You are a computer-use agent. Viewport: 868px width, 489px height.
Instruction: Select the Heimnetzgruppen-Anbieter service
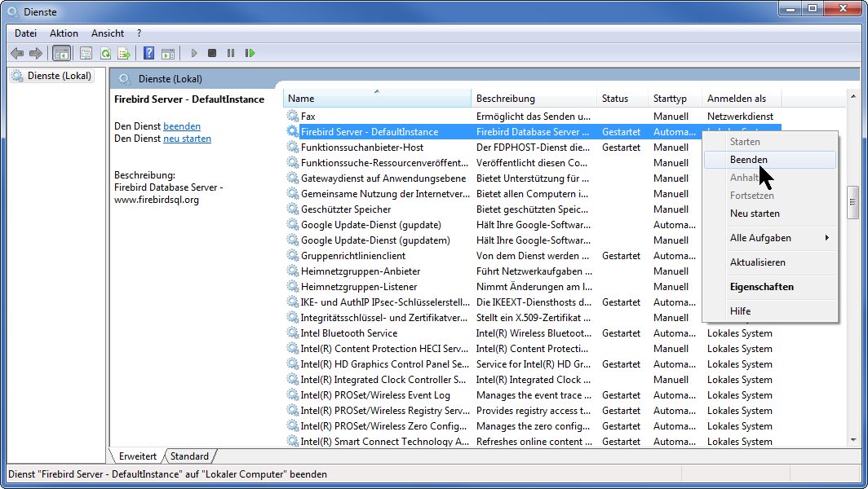click(x=493, y=271)
